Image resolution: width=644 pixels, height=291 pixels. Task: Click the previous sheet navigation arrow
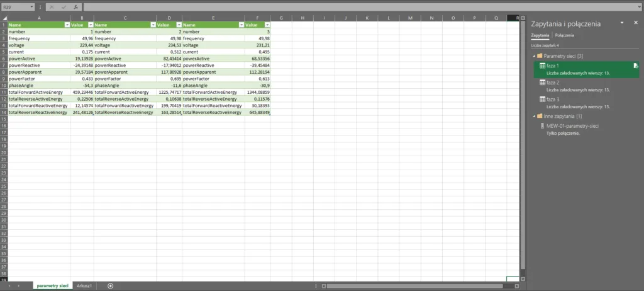9,286
